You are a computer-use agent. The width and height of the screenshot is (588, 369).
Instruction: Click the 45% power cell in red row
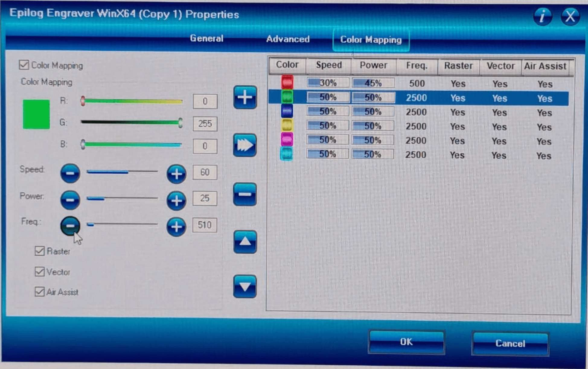tap(373, 83)
